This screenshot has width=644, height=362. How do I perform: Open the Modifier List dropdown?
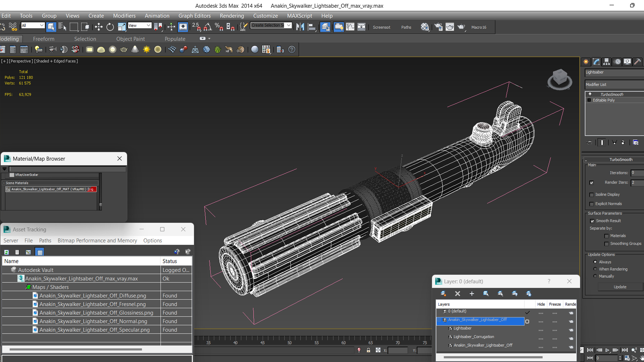tap(614, 84)
